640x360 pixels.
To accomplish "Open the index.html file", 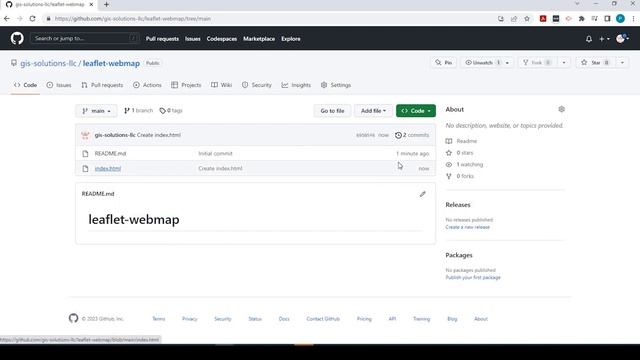I will coord(108,169).
